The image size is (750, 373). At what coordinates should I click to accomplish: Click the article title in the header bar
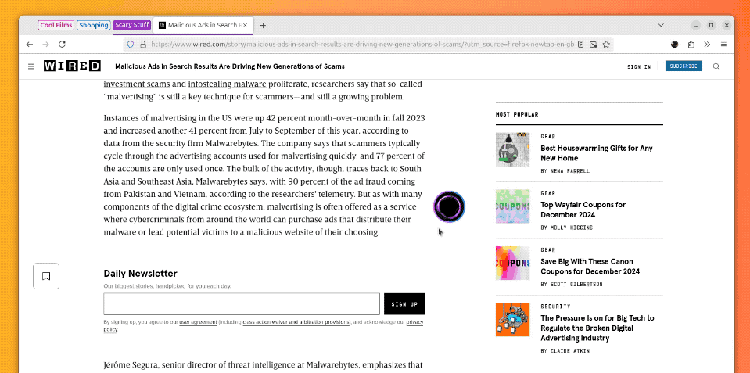point(230,66)
